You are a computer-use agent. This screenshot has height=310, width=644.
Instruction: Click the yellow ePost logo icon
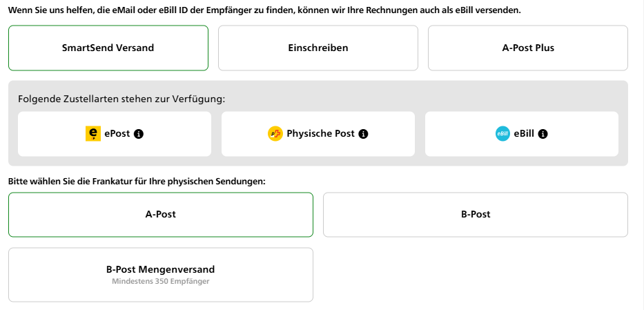click(x=93, y=134)
